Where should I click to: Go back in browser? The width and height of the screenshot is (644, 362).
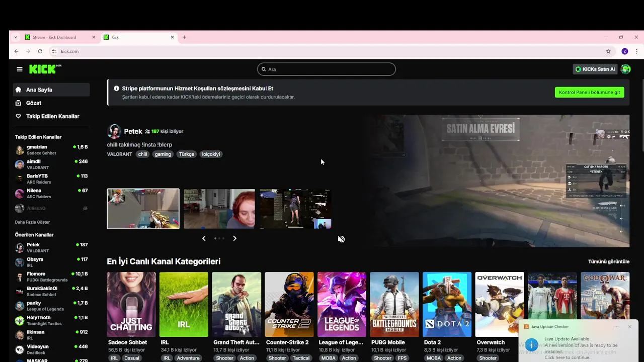pyautogui.click(x=16, y=51)
